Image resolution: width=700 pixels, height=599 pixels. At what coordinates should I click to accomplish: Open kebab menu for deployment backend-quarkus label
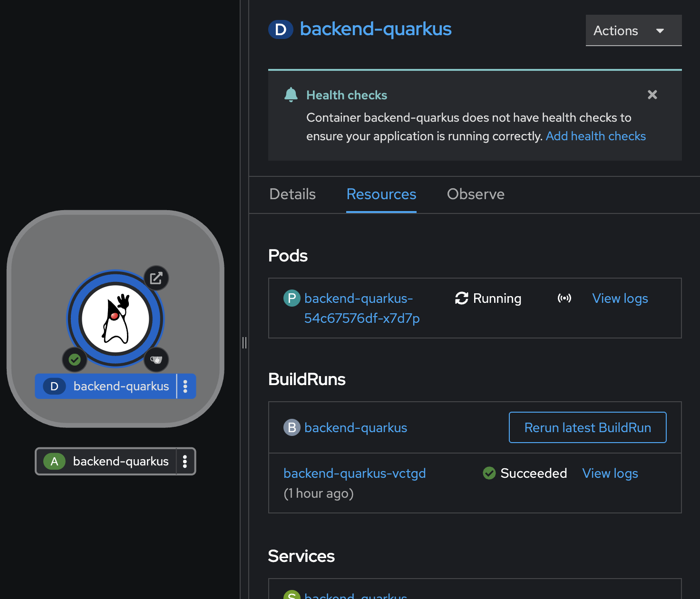coord(185,386)
